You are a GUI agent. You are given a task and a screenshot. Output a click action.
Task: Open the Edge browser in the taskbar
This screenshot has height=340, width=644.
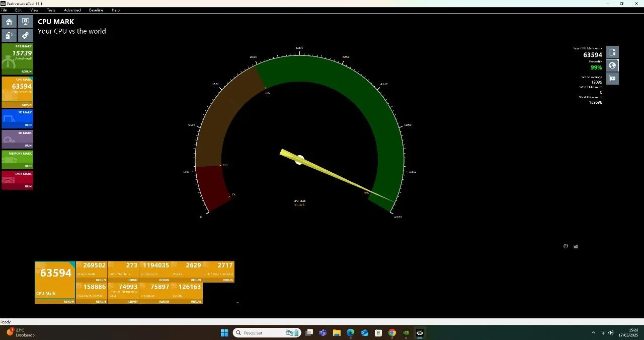[351, 333]
